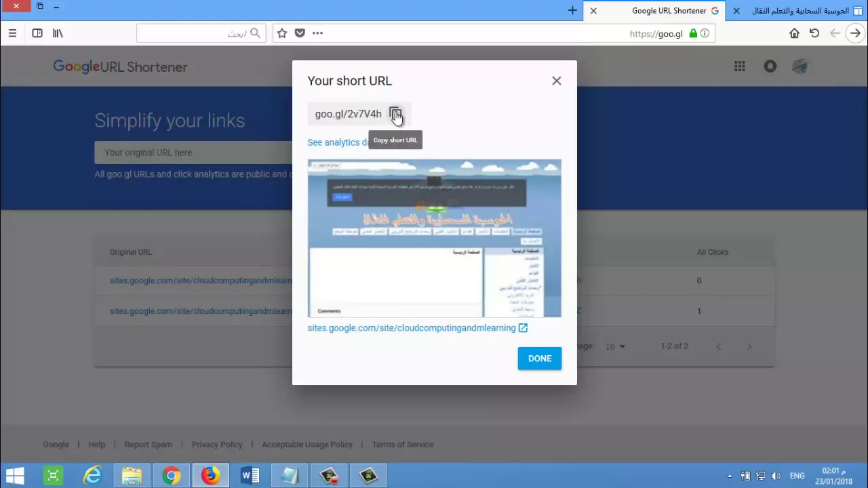
Task: Open the volume control in the tray
Action: [776, 476]
